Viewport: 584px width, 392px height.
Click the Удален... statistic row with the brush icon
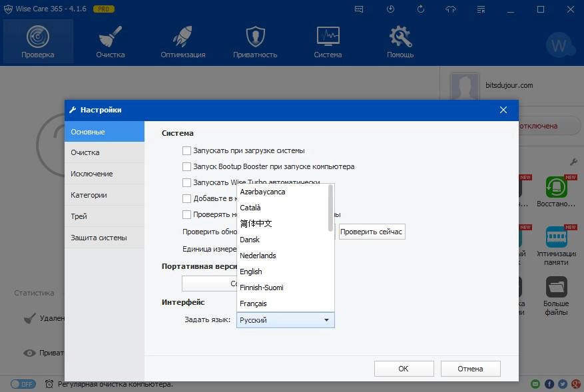(43, 318)
